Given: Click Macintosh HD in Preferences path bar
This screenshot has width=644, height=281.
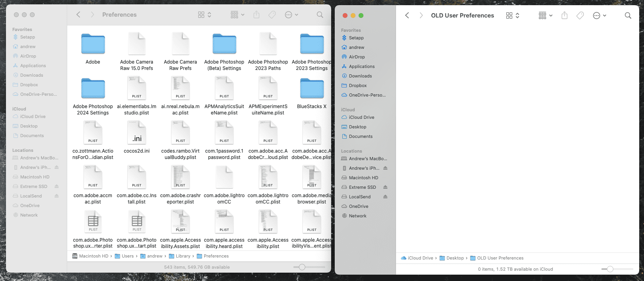Looking at the screenshot, I should tap(90, 256).
